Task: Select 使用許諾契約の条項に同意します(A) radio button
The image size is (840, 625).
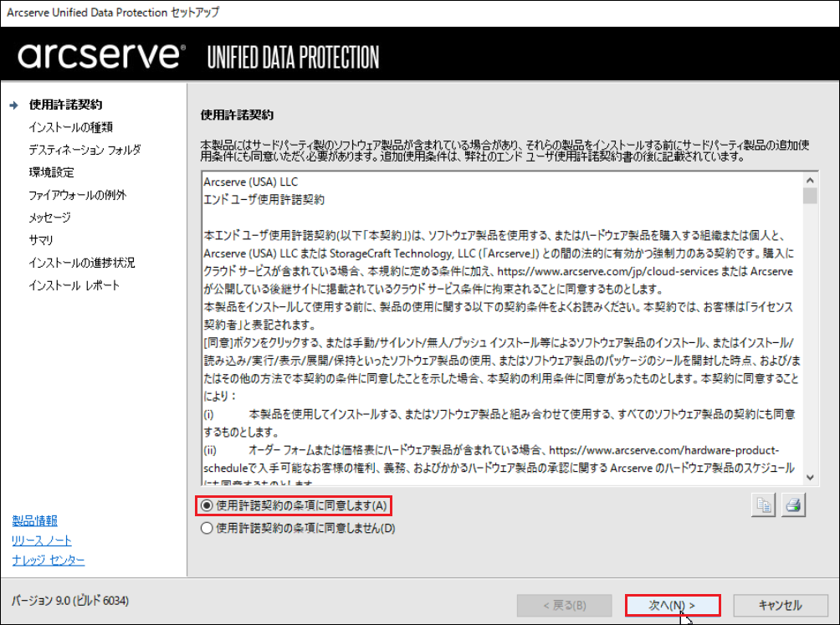Action: (x=207, y=505)
